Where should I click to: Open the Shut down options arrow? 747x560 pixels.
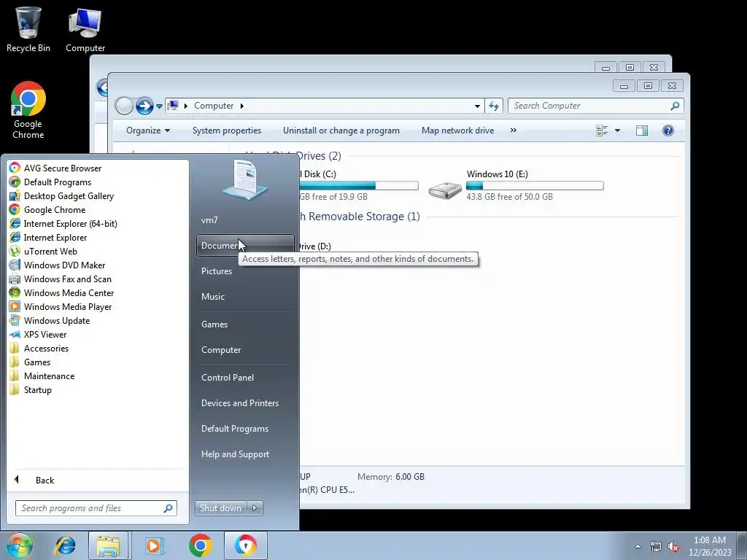[255, 508]
